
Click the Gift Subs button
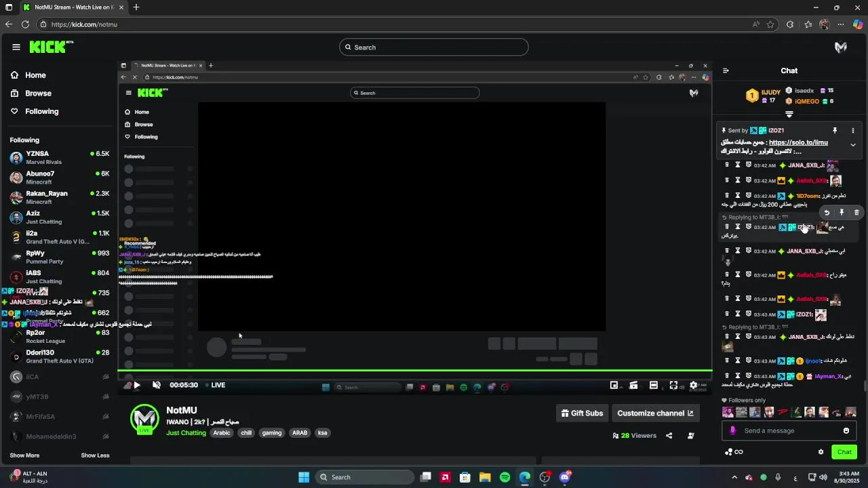coord(582,413)
